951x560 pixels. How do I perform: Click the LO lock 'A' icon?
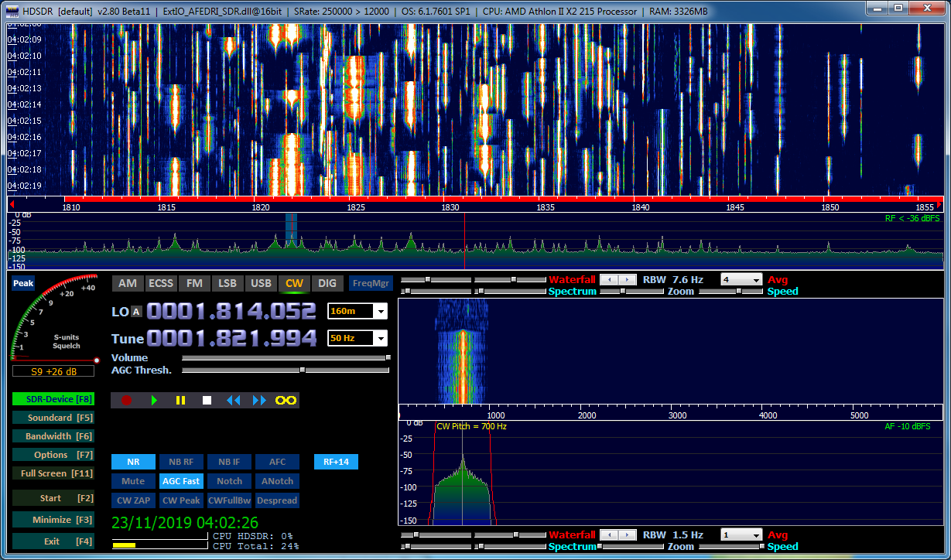tap(137, 312)
